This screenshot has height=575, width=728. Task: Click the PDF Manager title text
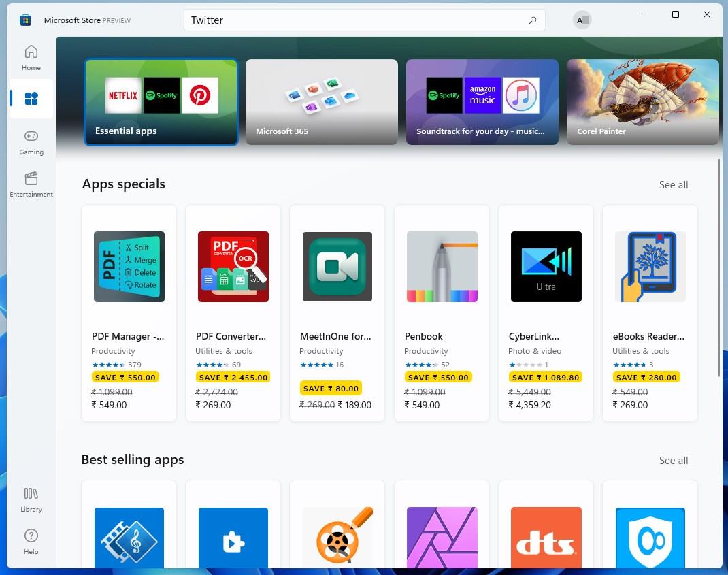tap(128, 336)
